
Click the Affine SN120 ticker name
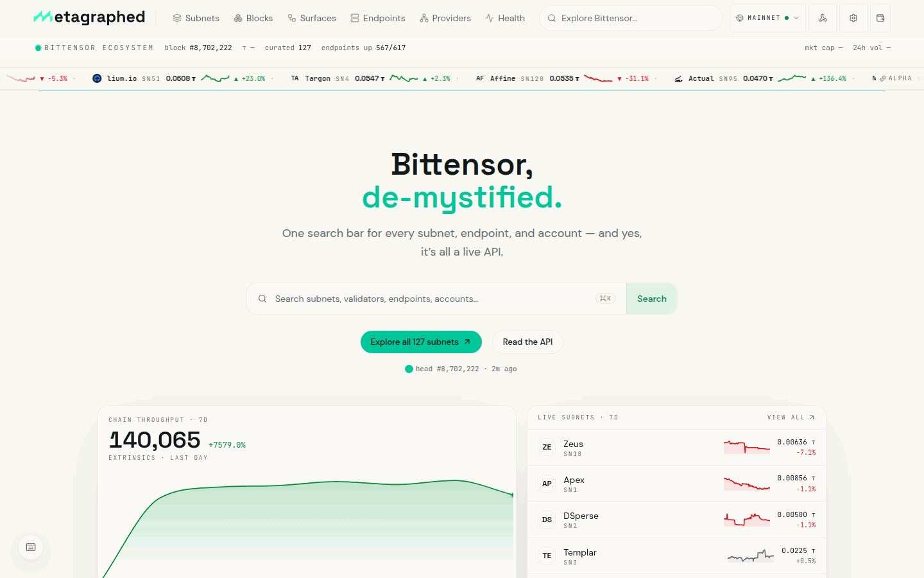(502, 78)
